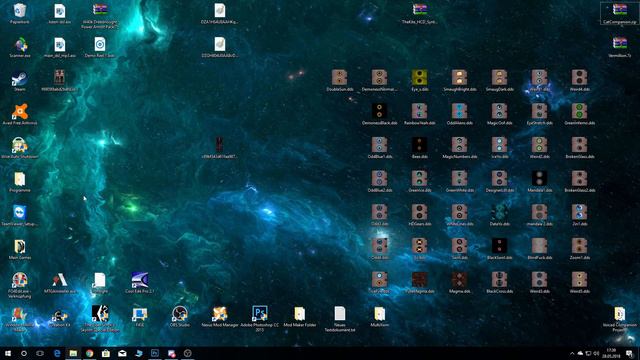Select the DemonessBlack.dds file
640x360 pixels.
tap(380, 114)
